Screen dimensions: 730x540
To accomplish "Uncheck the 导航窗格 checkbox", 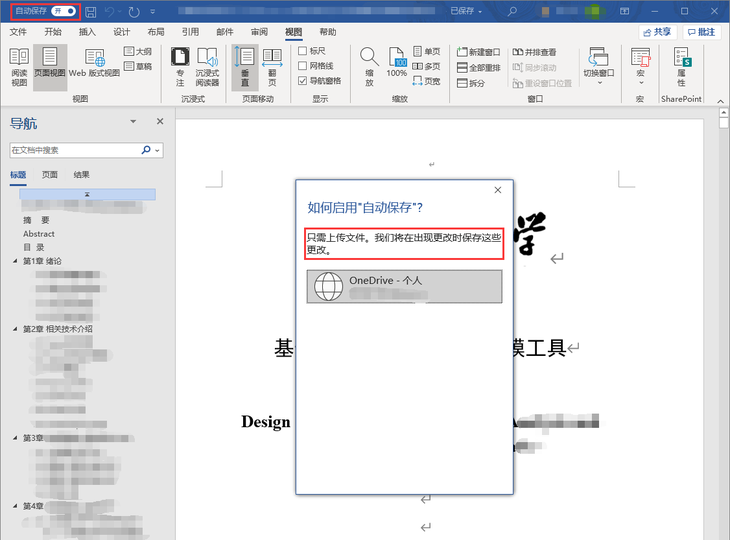I will tap(303, 81).
